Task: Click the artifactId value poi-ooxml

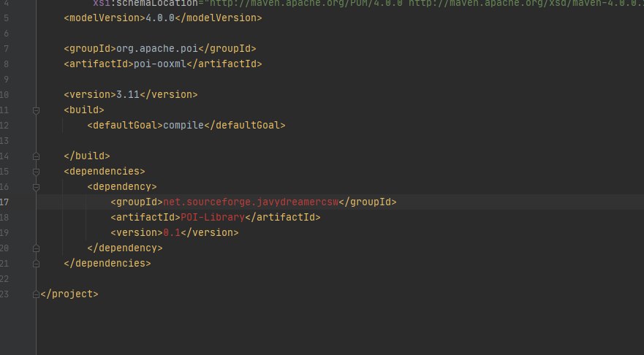Action: point(160,64)
